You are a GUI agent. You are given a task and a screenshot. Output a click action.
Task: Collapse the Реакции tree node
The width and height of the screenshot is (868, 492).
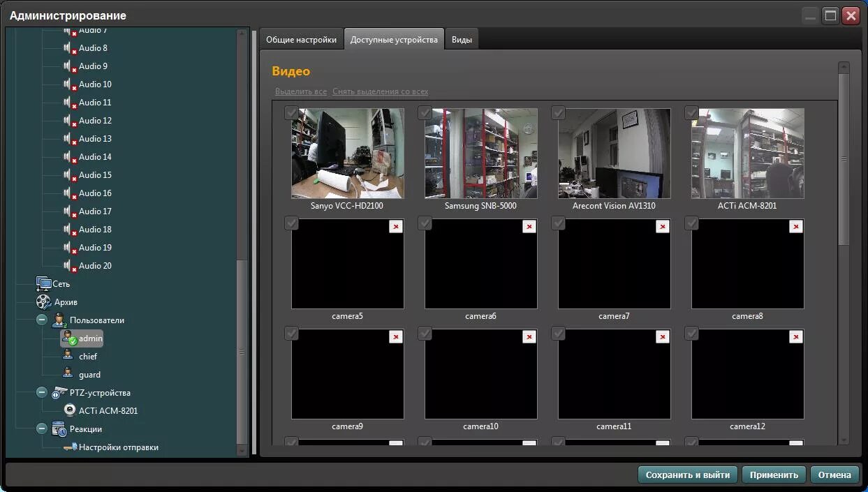pos(42,429)
